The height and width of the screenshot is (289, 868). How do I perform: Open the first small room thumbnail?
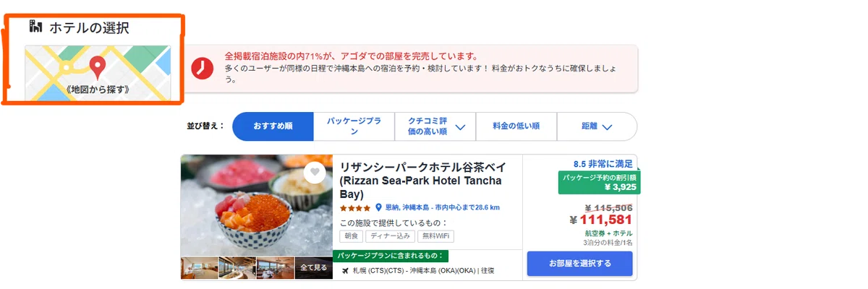pos(199,268)
